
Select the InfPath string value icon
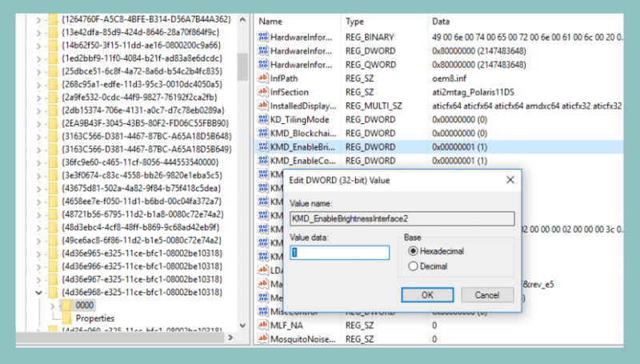tap(263, 78)
